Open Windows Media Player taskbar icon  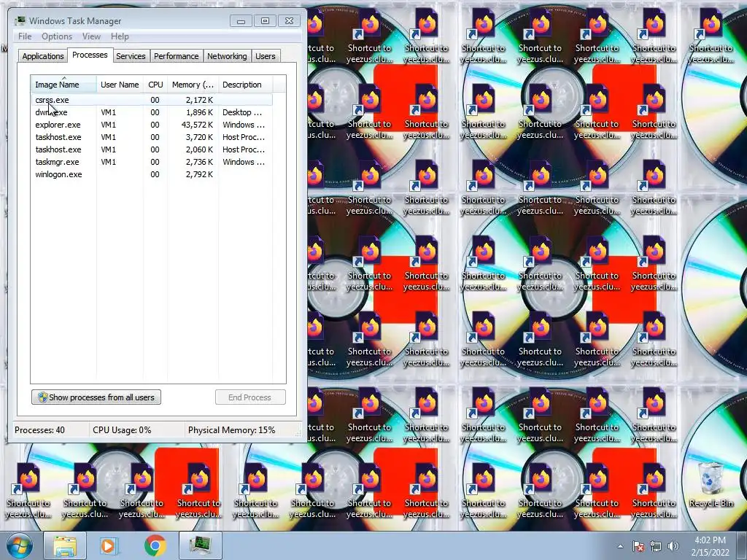pyautogui.click(x=108, y=545)
